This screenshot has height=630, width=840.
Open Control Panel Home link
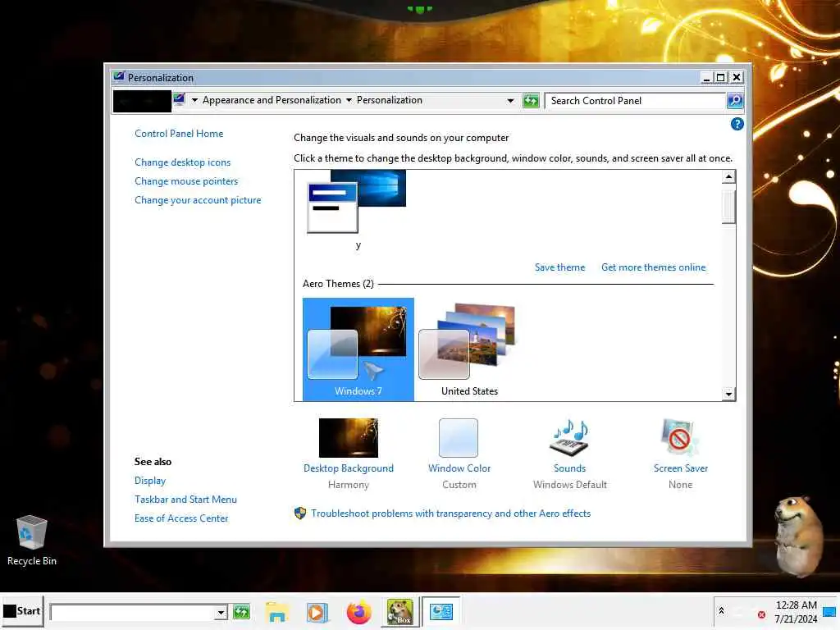click(x=179, y=134)
